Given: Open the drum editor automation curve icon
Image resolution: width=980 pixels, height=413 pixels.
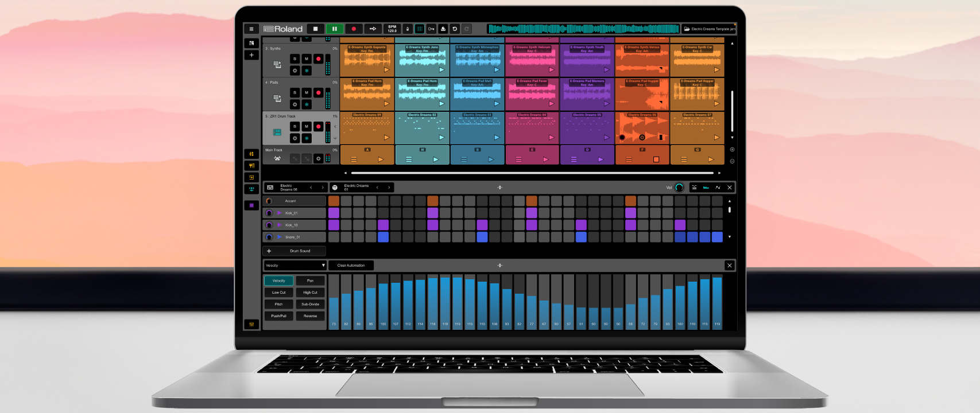Looking at the screenshot, I should [718, 188].
